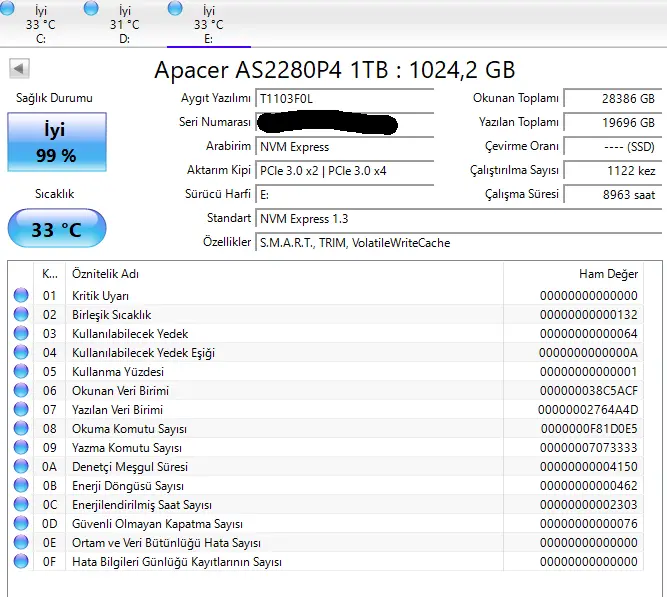Click the blue status orb for C: drive
This screenshot has width=667, height=597.
pyautogui.click(x=7, y=8)
